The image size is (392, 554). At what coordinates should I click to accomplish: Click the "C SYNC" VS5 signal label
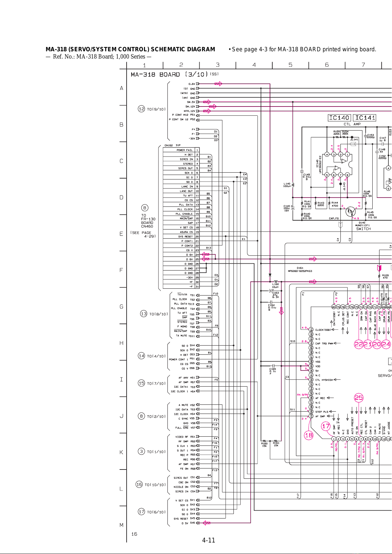click(183, 419)
